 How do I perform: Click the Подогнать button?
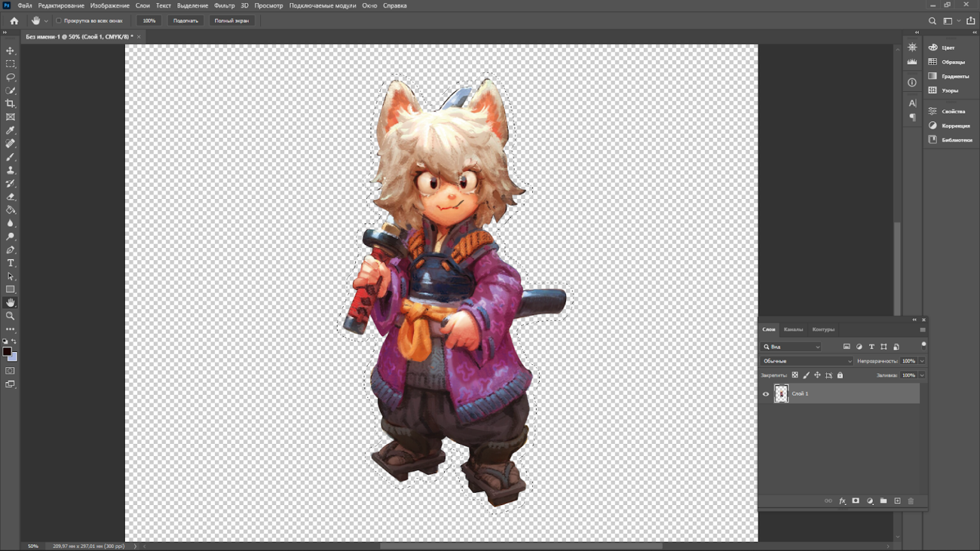pos(186,20)
